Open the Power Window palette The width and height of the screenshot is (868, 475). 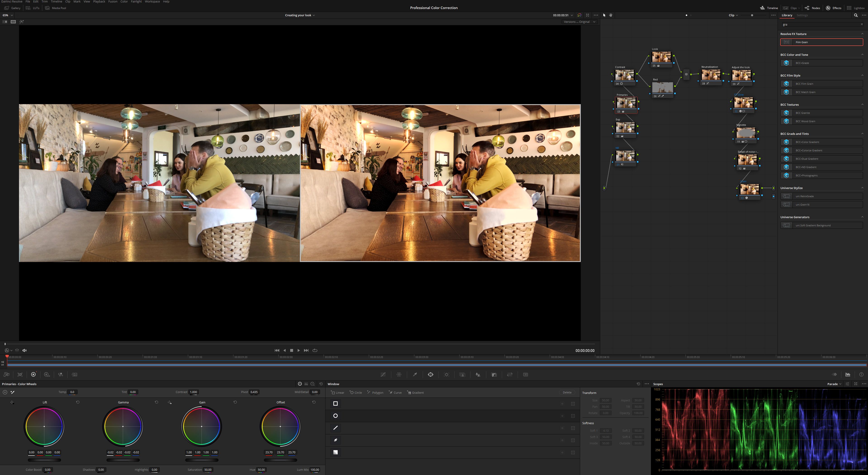(431, 374)
